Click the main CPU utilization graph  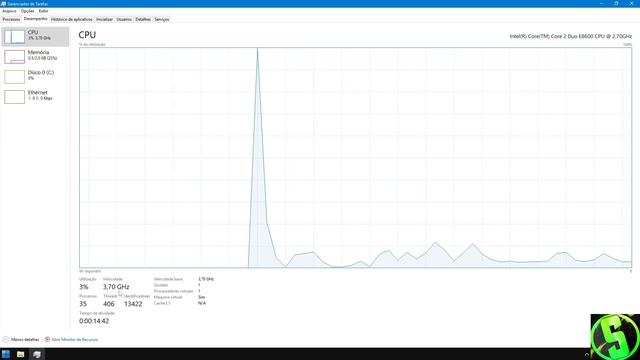(356, 158)
